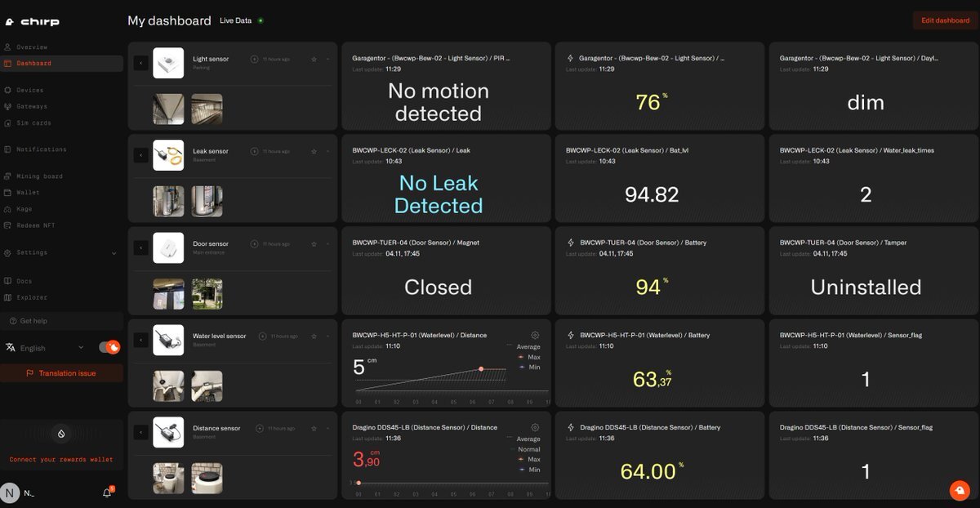Favorite the Distance sensor with the star
This screenshot has width=980, height=508.
pyautogui.click(x=314, y=428)
